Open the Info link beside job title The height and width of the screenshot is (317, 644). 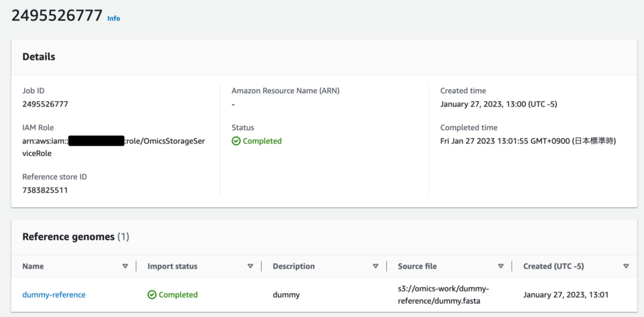tap(114, 19)
